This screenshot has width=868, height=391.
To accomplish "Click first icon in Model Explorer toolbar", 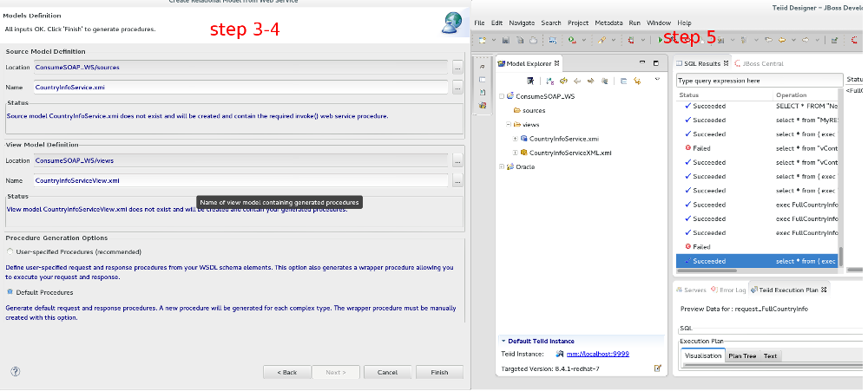I will [530, 81].
